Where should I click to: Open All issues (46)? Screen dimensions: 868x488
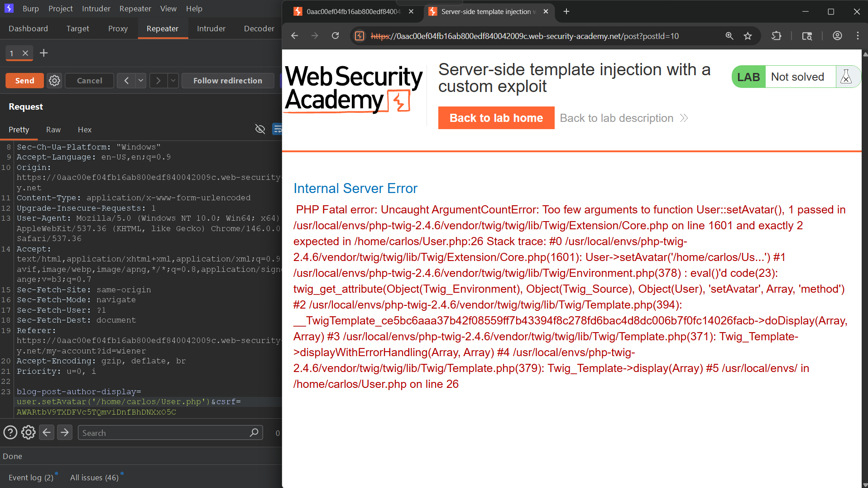94,478
